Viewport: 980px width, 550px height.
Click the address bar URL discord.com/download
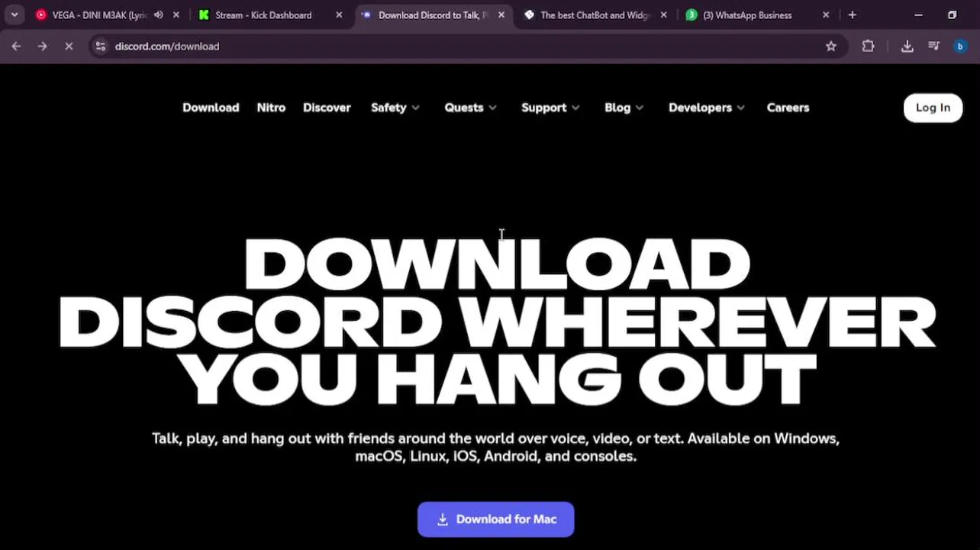tap(167, 47)
